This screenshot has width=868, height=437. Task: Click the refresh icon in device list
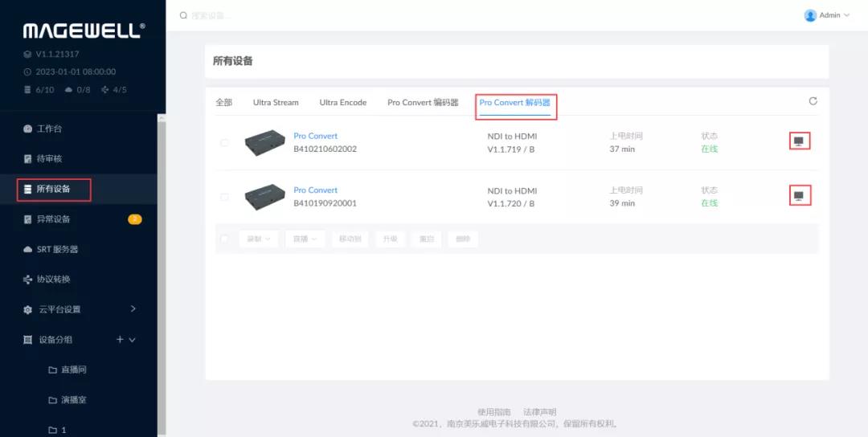coord(813,101)
